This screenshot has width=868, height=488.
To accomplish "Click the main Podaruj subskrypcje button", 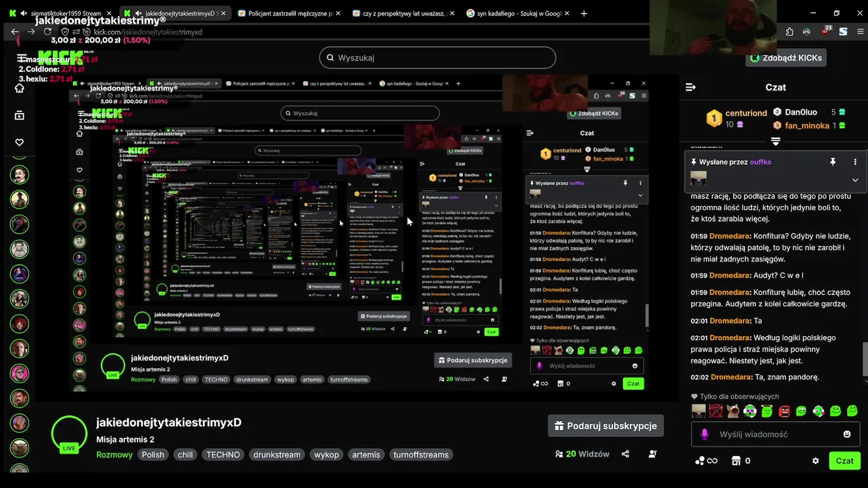I will pos(606,426).
